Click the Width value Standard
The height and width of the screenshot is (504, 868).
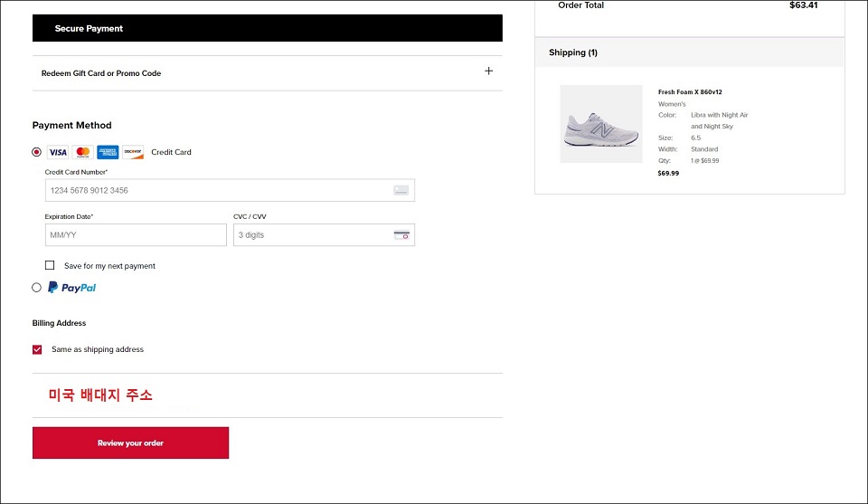coord(704,149)
